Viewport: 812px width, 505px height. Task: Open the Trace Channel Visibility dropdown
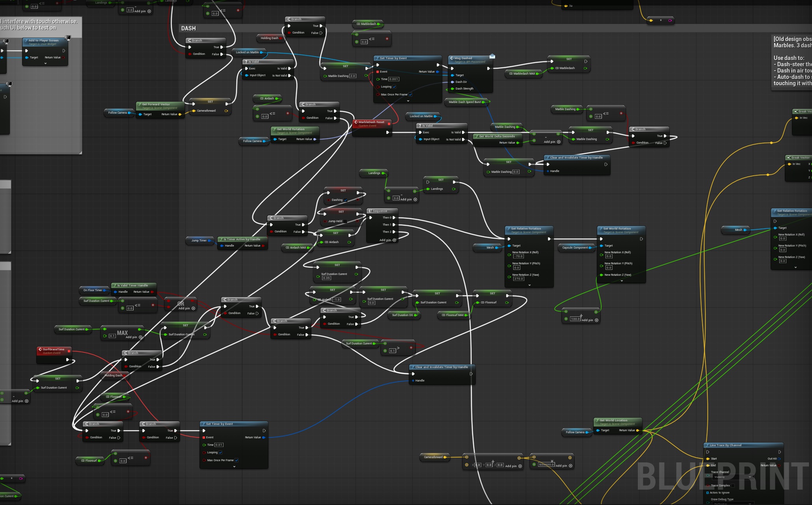coord(733,477)
